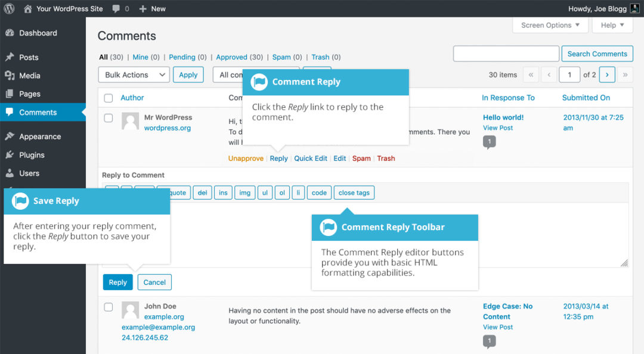Check the select-all comments checkbox
Screen dimensions: 644x354
coord(108,97)
